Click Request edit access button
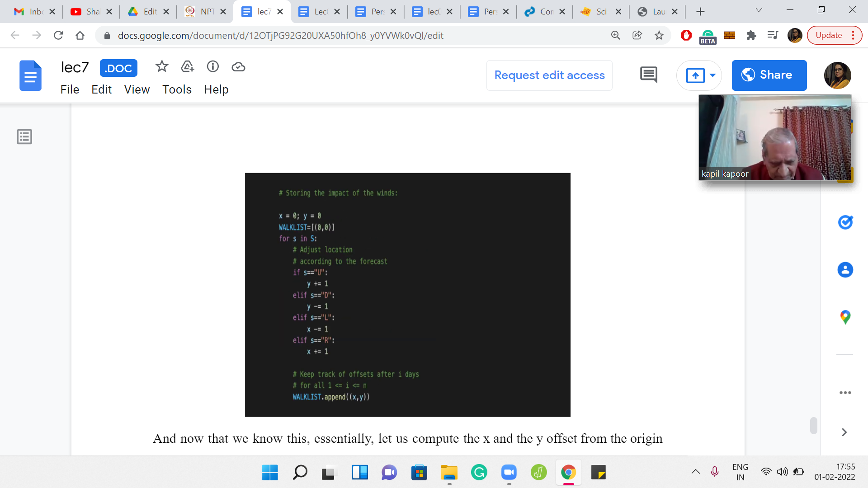The width and height of the screenshot is (868, 488). pyautogui.click(x=549, y=75)
